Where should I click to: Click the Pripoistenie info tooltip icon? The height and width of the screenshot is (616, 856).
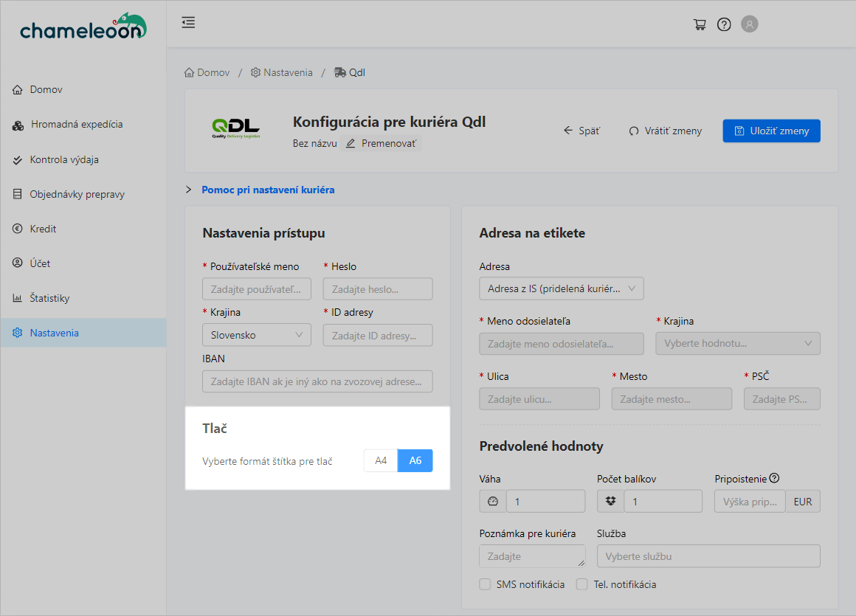click(774, 478)
